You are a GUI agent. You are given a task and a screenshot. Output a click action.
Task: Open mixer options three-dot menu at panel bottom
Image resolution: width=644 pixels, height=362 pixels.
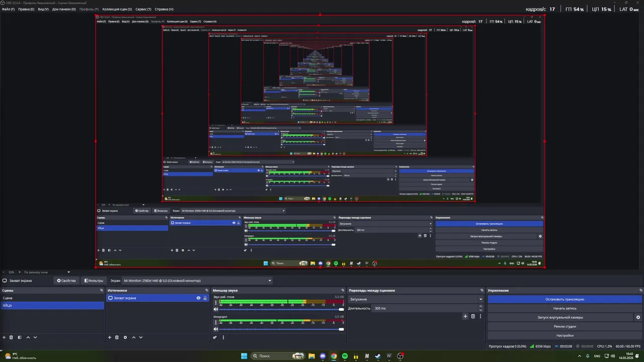coord(223,337)
